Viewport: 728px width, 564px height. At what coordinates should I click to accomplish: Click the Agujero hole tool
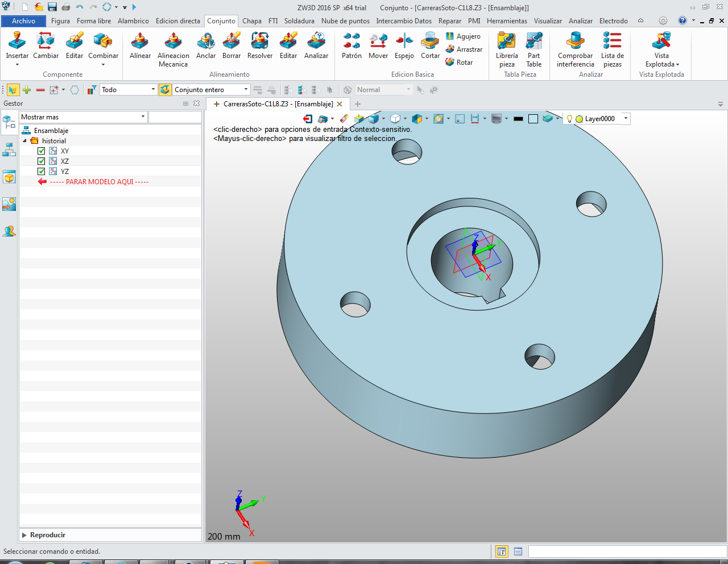coord(463,36)
